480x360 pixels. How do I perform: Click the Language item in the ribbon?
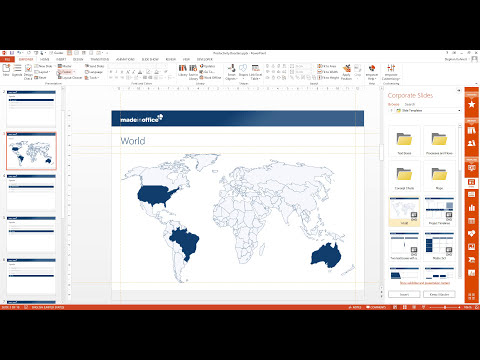tap(94, 72)
